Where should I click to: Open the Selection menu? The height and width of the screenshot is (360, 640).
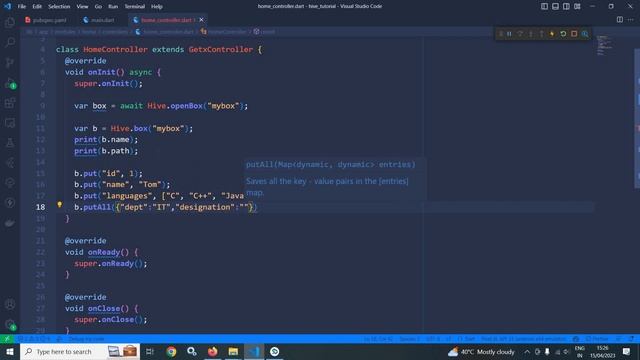click(x=59, y=7)
